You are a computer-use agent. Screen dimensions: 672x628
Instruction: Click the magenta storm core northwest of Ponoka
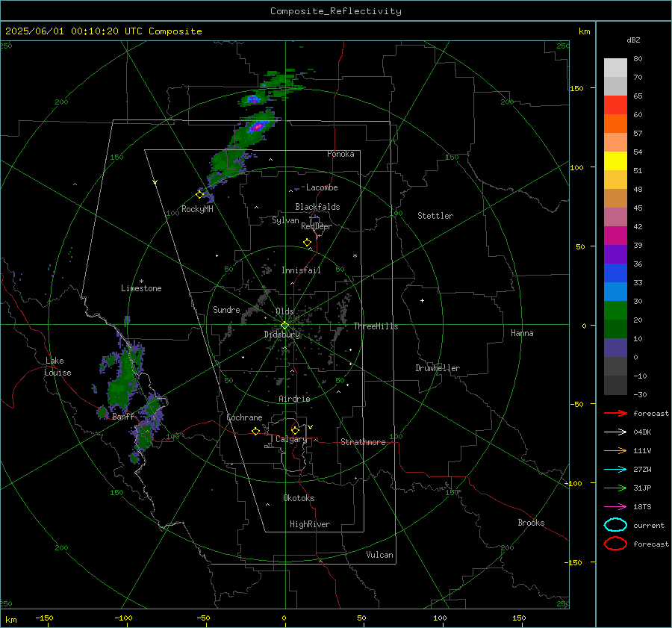click(257, 126)
